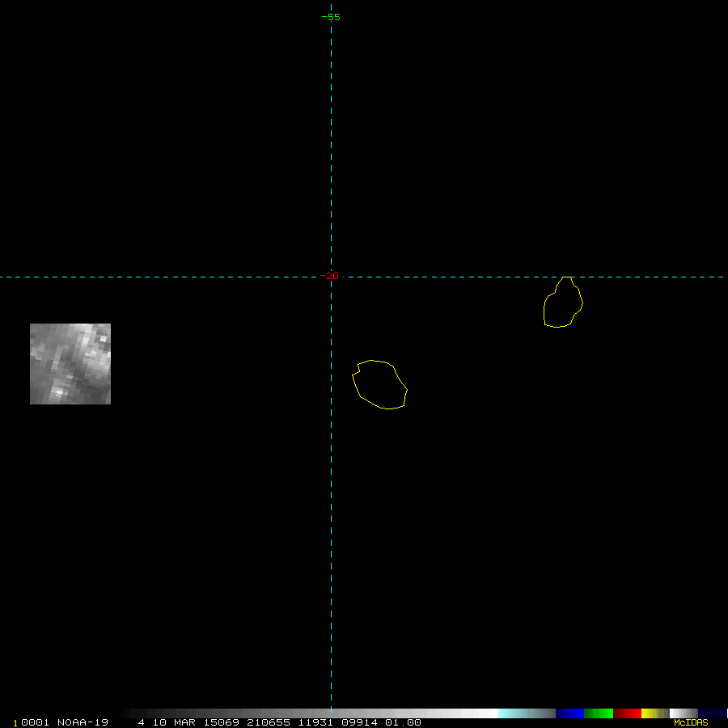The height and width of the screenshot is (728, 728).
Task: Click the red -20 latitude label
Action: point(329,277)
